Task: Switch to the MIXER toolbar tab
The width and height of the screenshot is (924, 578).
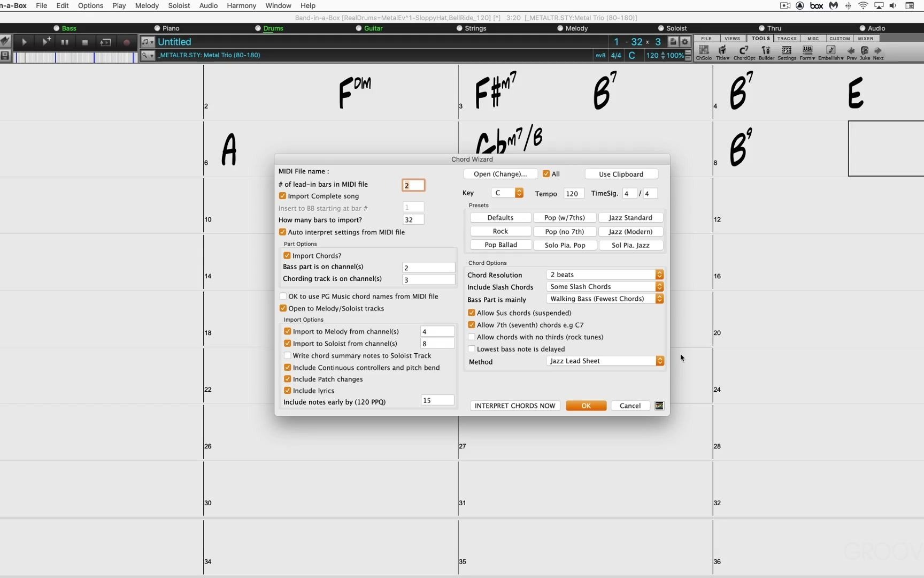Action: point(865,39)
